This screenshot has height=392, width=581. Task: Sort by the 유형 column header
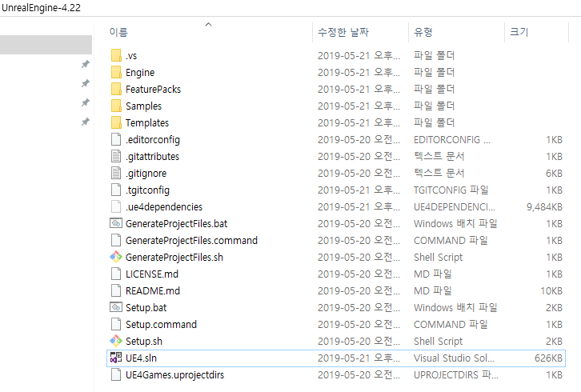point(423,32)
